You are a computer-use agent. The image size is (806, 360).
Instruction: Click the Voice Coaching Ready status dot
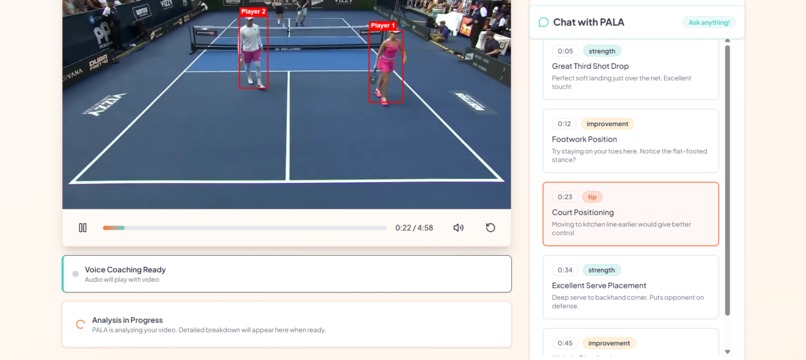(x=76, y=274)
